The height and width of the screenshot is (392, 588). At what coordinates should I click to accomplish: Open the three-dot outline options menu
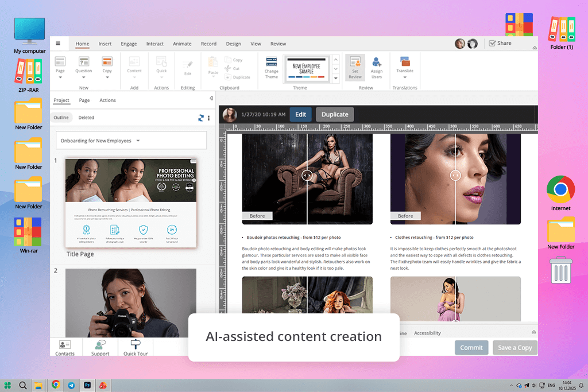click(x=209, y=118)
